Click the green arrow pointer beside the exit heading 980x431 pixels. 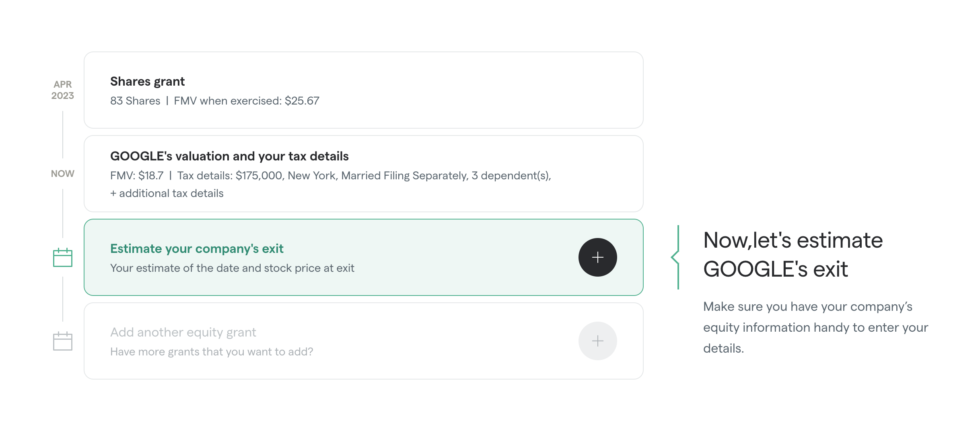point(675,257)
